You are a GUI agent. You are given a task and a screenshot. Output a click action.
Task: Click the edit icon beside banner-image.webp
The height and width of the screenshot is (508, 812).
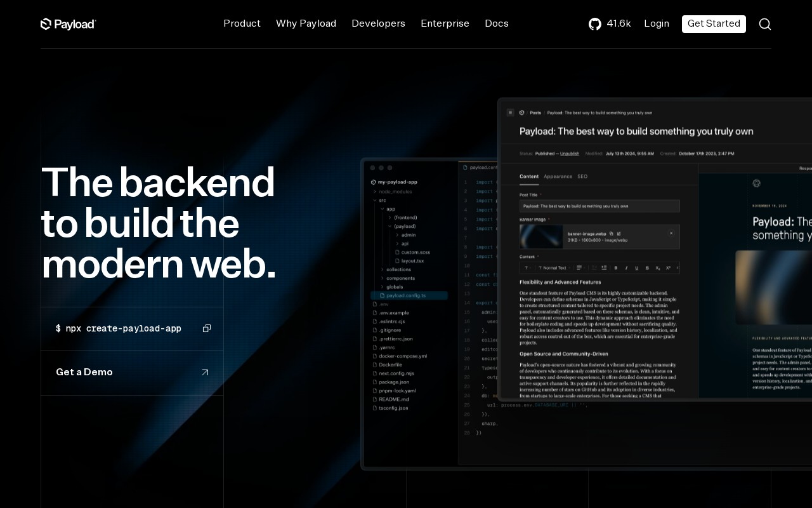619,234
